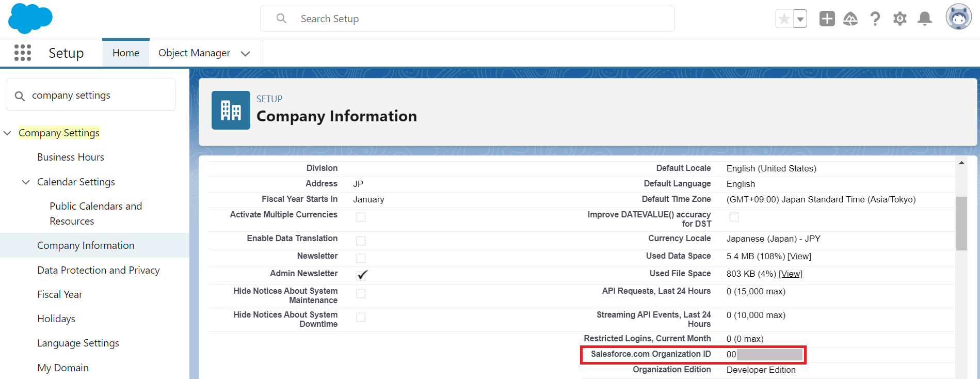This screenshot has width=980, height=379.
Task: Check the Enable Data Translation box
Action: (361, 241)
